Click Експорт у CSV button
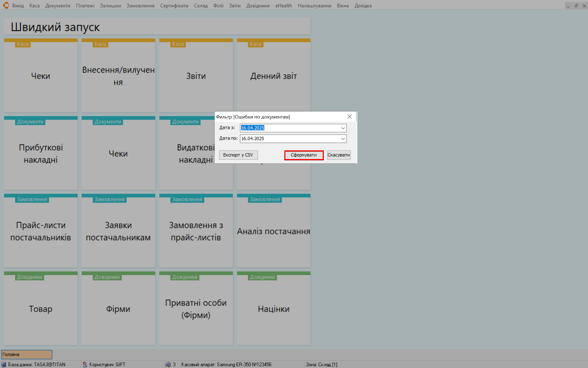 238,155
